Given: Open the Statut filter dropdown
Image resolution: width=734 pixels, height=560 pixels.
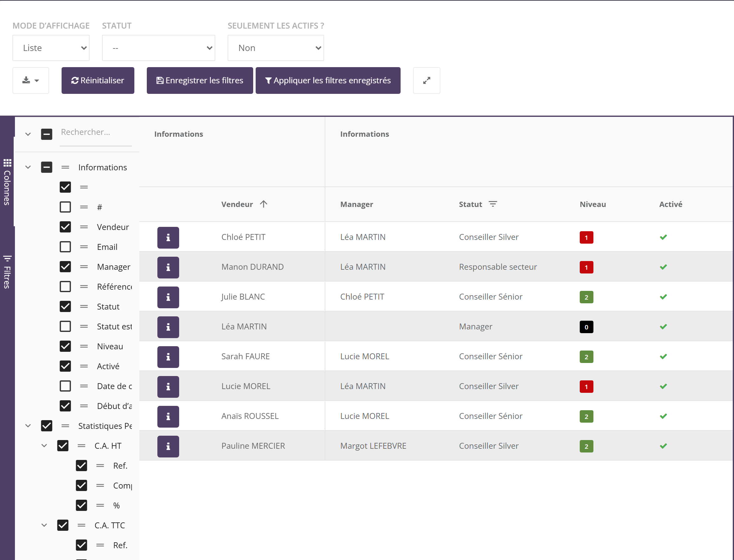Looking at the screenshot, I should (159, 48).
